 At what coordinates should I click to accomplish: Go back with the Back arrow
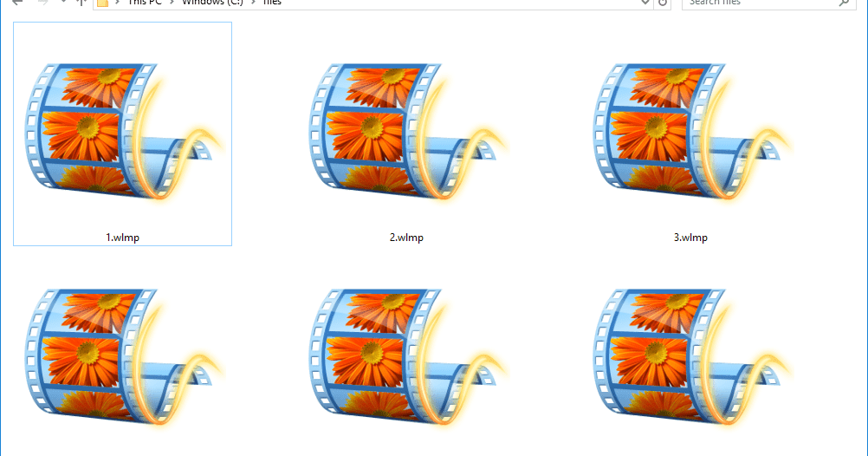[17, 3]
